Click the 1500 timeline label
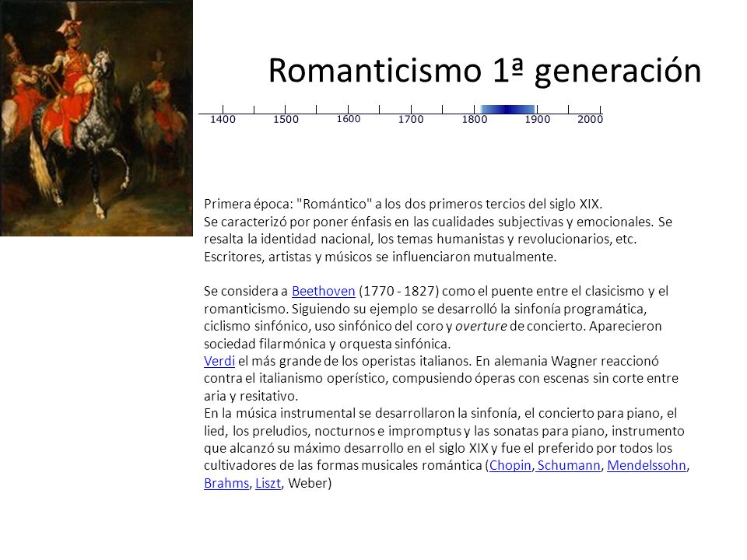 pos(286,120)
